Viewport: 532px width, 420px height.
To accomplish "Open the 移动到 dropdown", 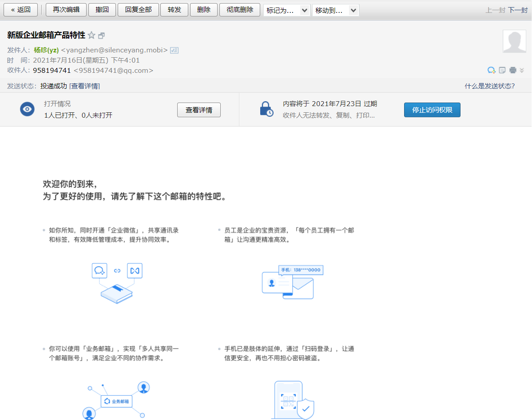I will pos(335,10).
